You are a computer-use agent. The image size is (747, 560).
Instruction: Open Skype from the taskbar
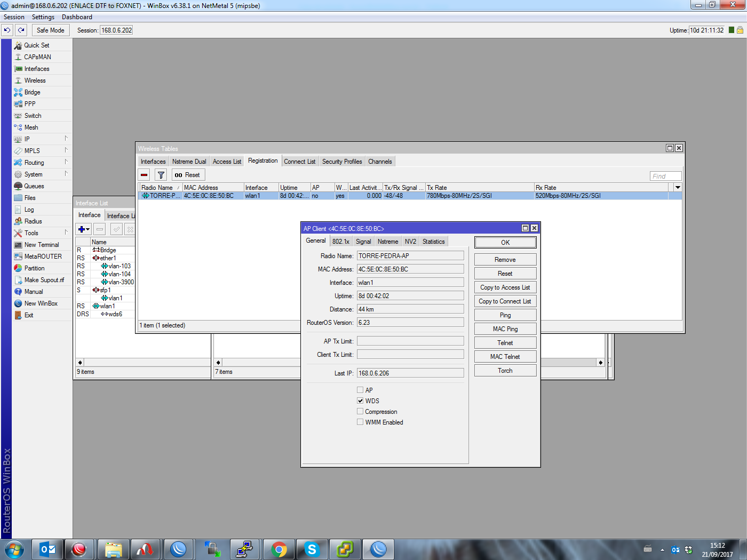pyautogui.click(x=312, y=549)
